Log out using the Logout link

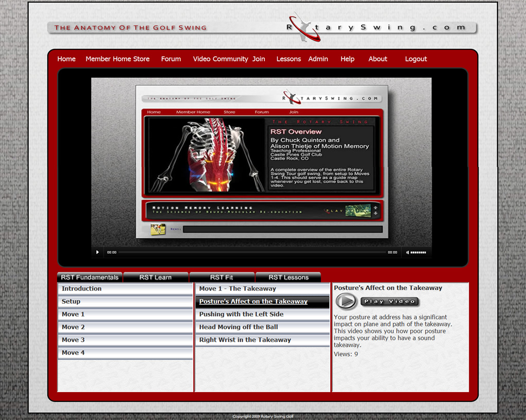[416, 59]
